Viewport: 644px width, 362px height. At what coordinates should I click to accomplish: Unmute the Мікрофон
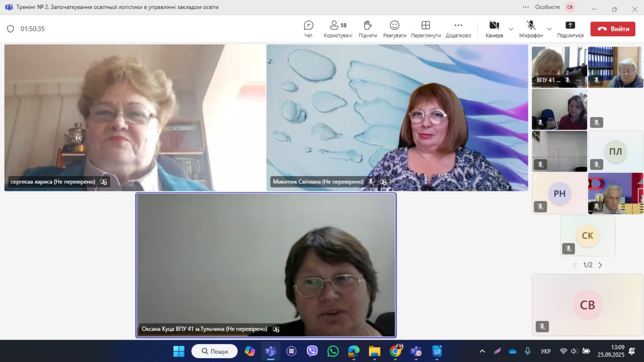click(531, 29)
